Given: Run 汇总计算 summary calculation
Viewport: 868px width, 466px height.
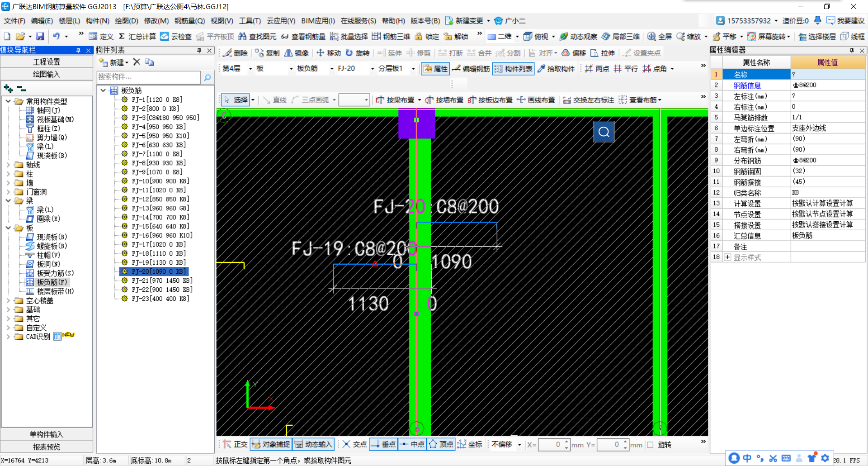Looking at the screenshot, I should click(137, 36).
